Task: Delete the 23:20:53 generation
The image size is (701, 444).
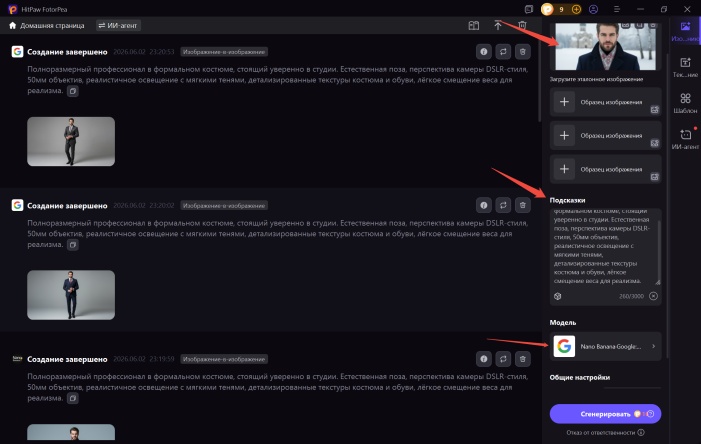Action: tap(523, 52)
